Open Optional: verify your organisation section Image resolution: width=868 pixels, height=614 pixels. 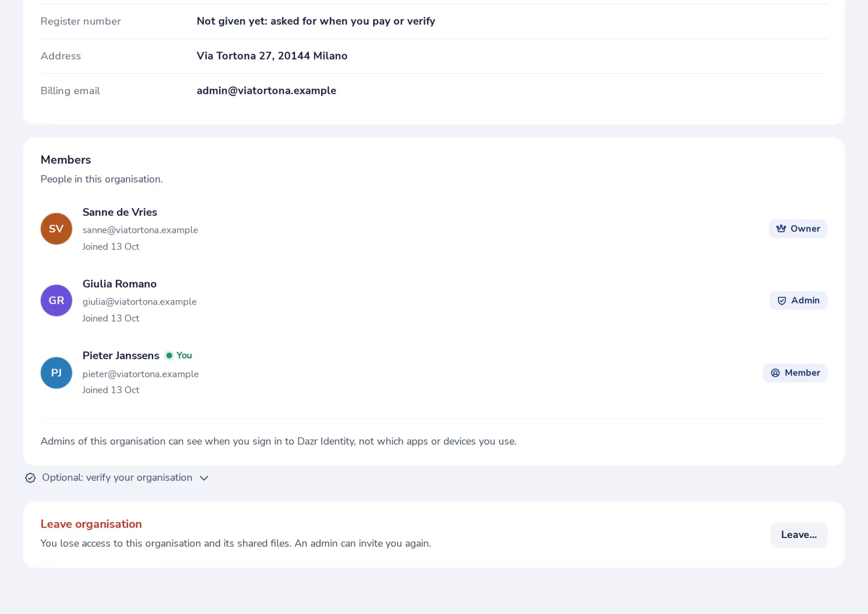(117, 478)
